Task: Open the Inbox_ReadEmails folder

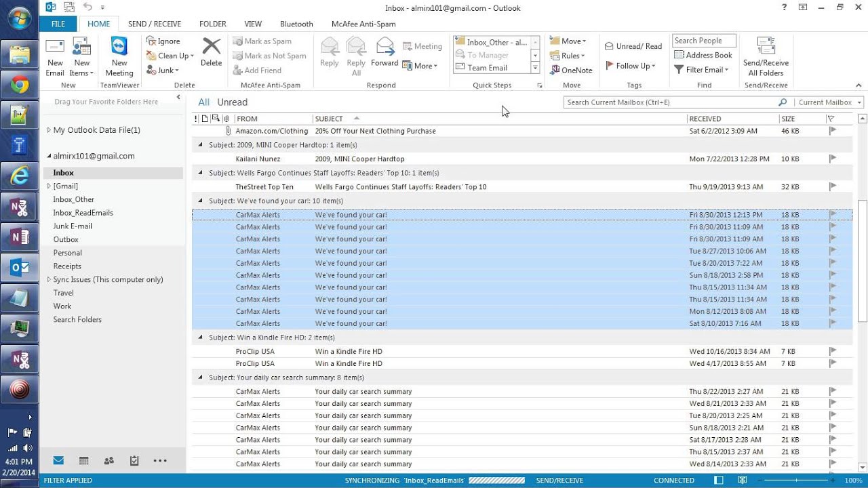Action: [x=83, y=213]
